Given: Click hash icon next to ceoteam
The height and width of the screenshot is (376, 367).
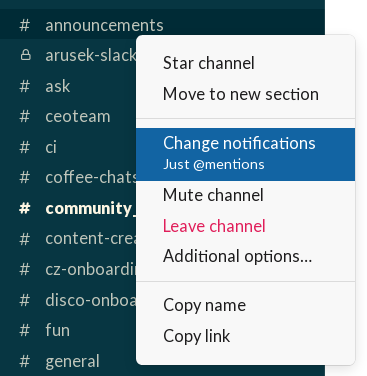Looking at the screenshot, I should click(24, 117).
